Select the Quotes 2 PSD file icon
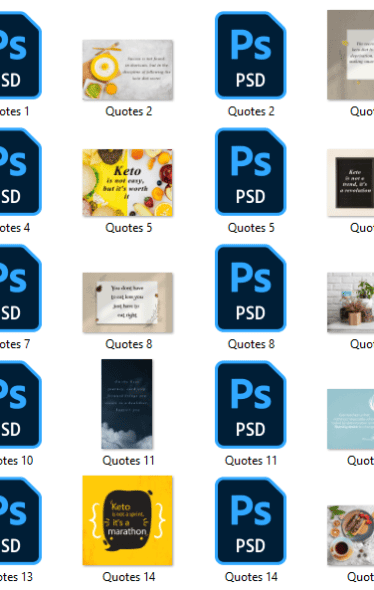Image resolution: width=374 pixels, height=590 pixels. (x=251, y=55)
